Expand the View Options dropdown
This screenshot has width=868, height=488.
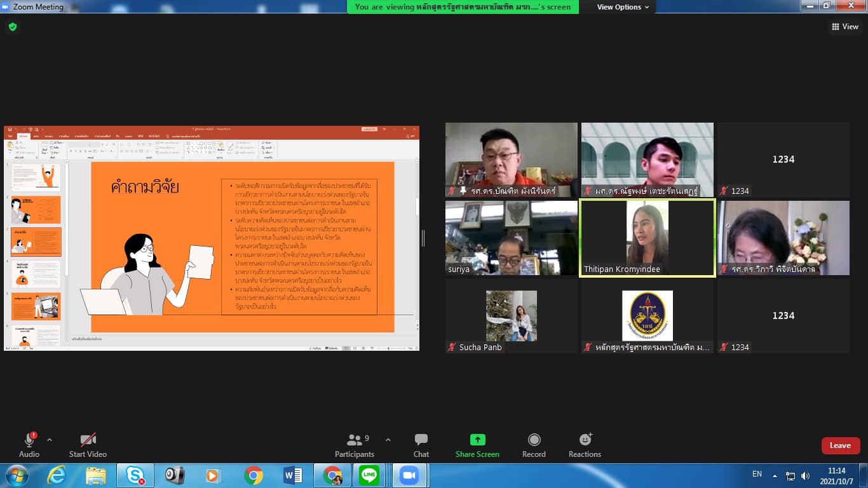(623, 7)
